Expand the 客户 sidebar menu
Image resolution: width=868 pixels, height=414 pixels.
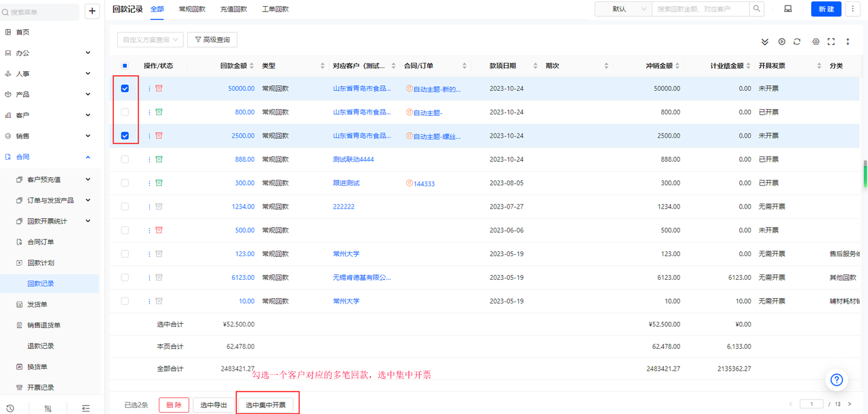pos(87,115)
